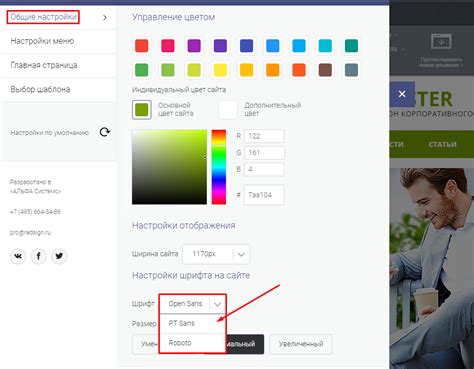The width and height of the screenshot is (474, 369).
Task: Open the VK social icon
Action: pyautogui.click(x=18, y=256)
